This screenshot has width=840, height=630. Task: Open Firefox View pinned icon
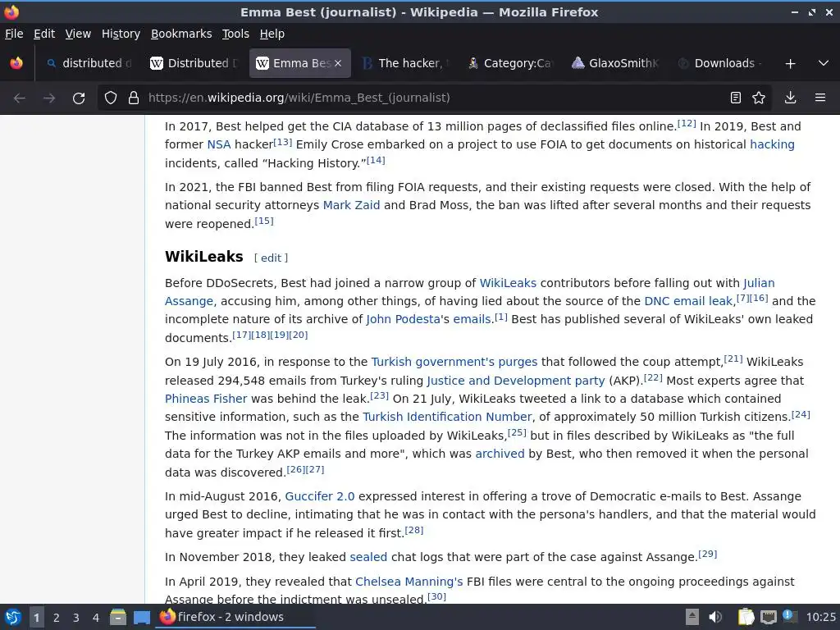[x=16, y=63]
